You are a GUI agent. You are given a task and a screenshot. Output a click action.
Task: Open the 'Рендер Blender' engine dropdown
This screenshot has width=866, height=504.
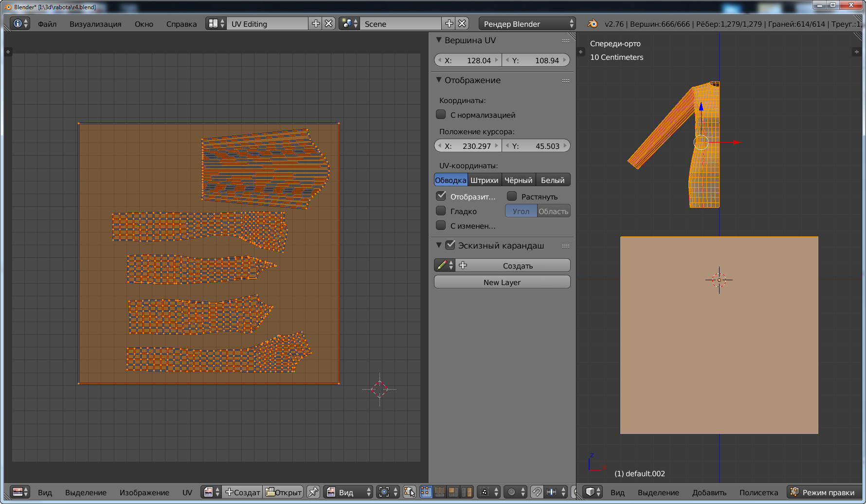coord(527,23)
